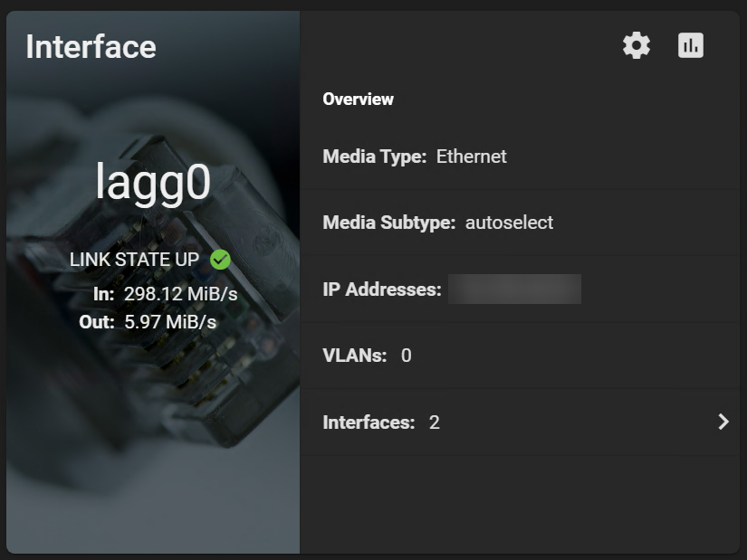The image size is (747, 560).
Task: Click the Interfaces count of 2
Action: (434, 422)
